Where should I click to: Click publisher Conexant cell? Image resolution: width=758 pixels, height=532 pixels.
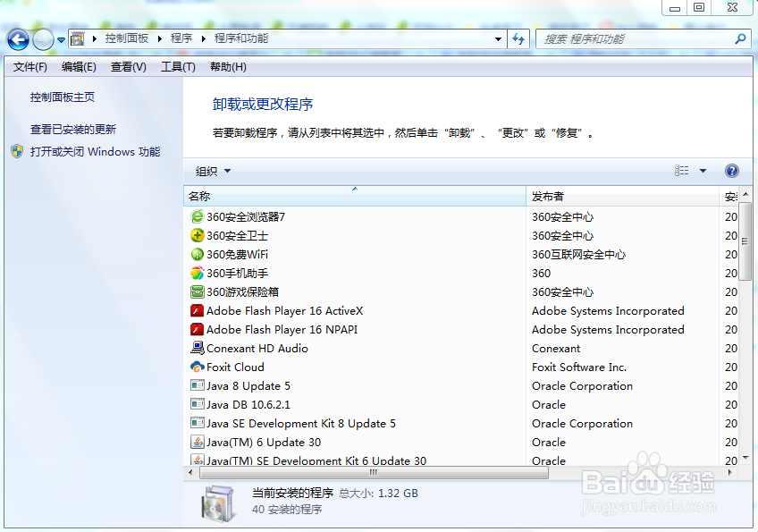click(556, 348)
